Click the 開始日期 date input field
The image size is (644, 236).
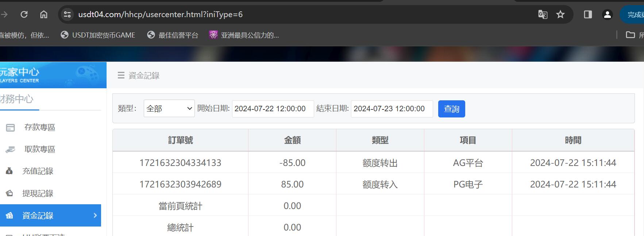pos(273,109)
